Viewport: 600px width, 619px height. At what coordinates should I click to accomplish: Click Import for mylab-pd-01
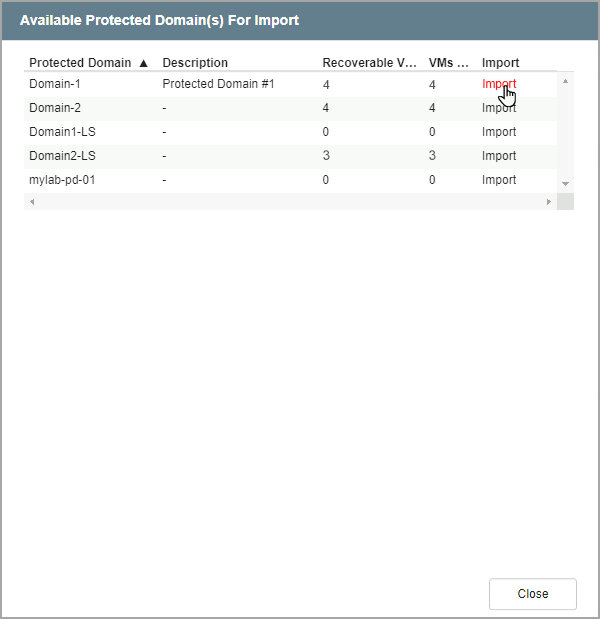pos(499,180)
